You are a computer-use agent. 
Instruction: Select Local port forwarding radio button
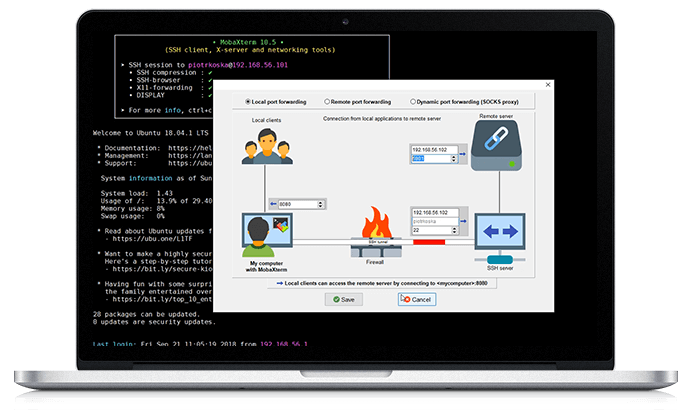(x=249, y=102)
